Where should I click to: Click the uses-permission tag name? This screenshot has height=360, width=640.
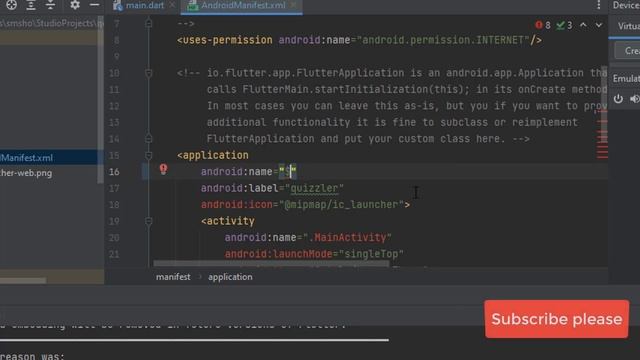coord(227,40)
